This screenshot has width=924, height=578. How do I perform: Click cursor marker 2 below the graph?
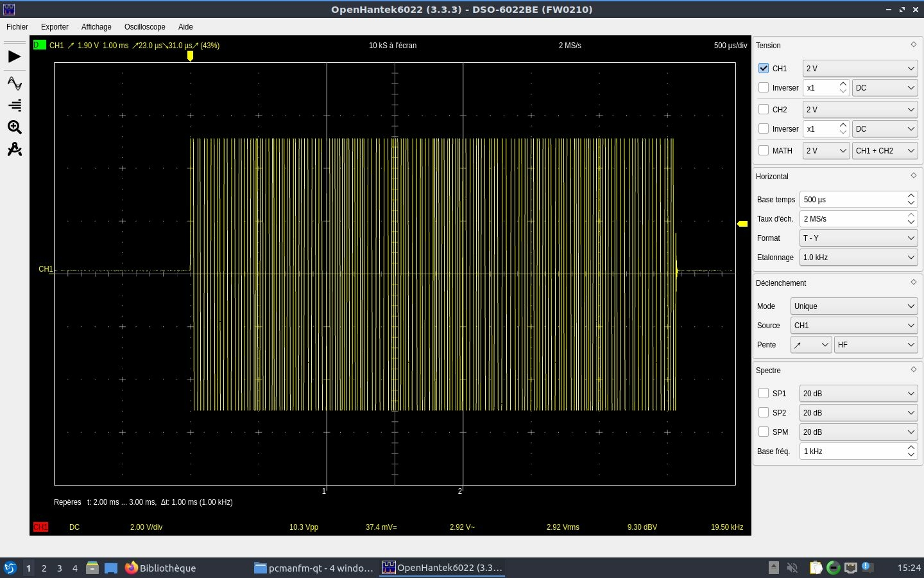(461, 491)
